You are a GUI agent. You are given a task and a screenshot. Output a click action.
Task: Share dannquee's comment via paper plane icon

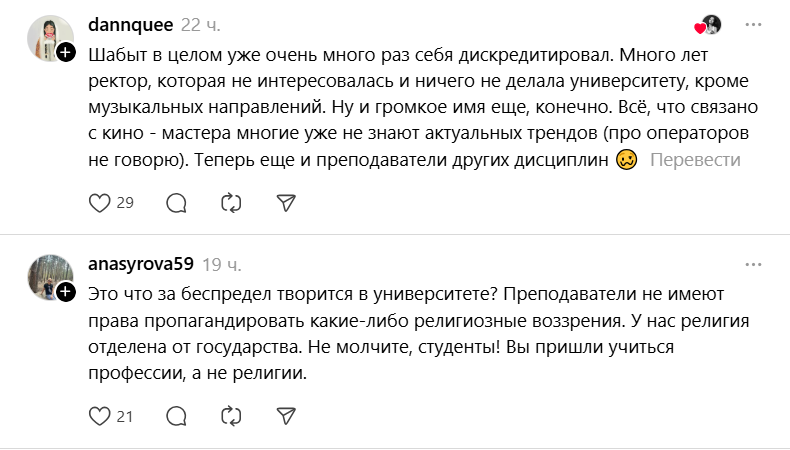[286, 202]
